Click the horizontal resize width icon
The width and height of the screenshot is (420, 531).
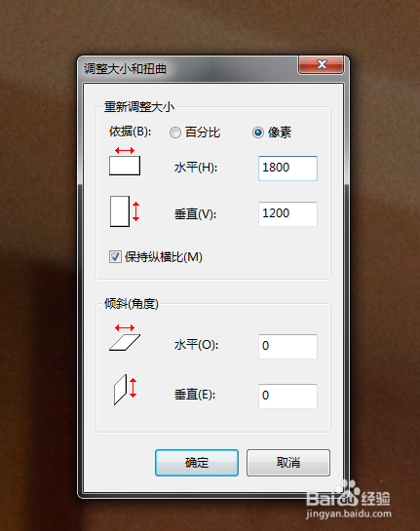(125, 161)
